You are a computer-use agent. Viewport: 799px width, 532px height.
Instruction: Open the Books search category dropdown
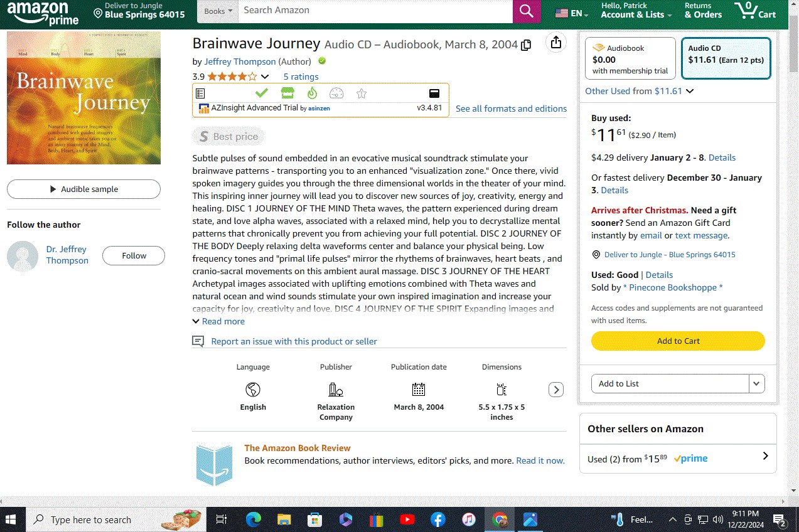coord(218,11)
